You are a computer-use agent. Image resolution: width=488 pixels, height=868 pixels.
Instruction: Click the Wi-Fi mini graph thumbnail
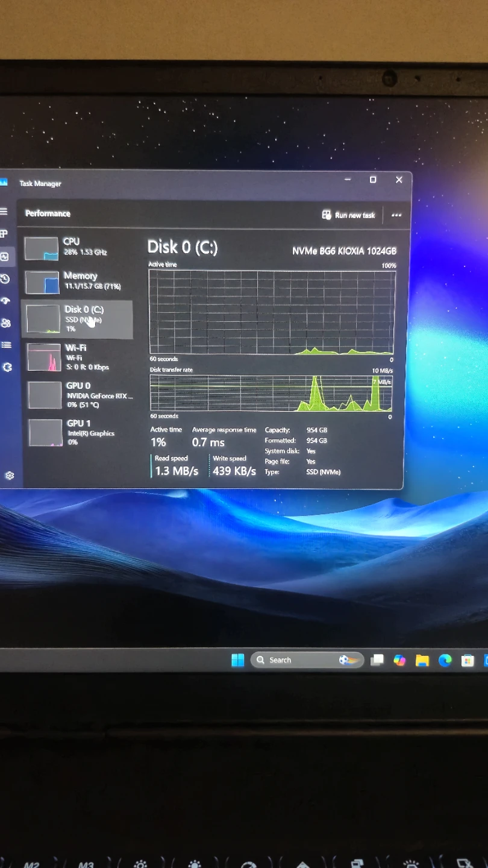(x=45, y=357)
